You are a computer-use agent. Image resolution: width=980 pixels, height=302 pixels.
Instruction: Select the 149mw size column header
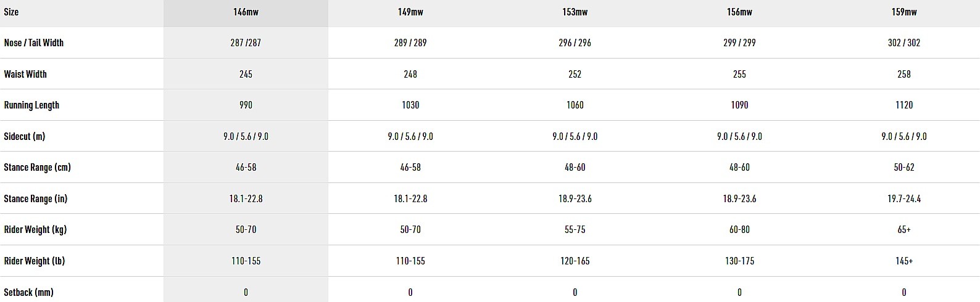click(410, 12)
